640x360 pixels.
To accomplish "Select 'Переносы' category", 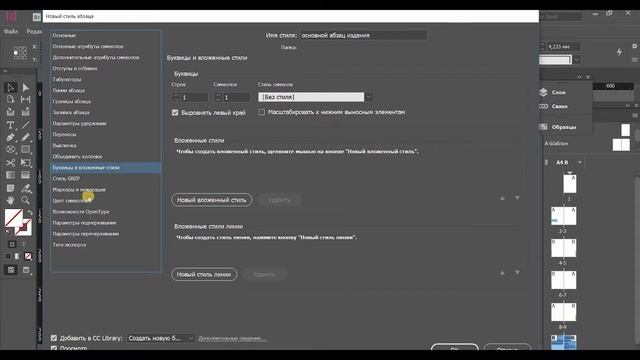I will tap(106, 135).
